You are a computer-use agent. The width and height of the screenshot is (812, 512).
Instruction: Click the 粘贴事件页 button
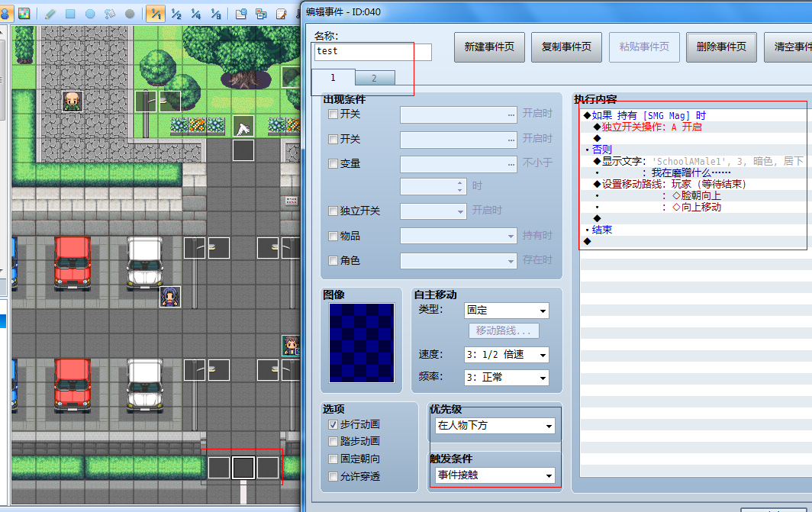(x=644, y=47)
